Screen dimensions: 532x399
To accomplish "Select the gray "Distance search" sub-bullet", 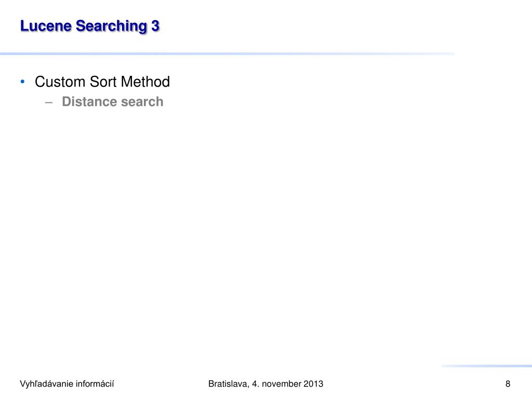I will point(113,101).
